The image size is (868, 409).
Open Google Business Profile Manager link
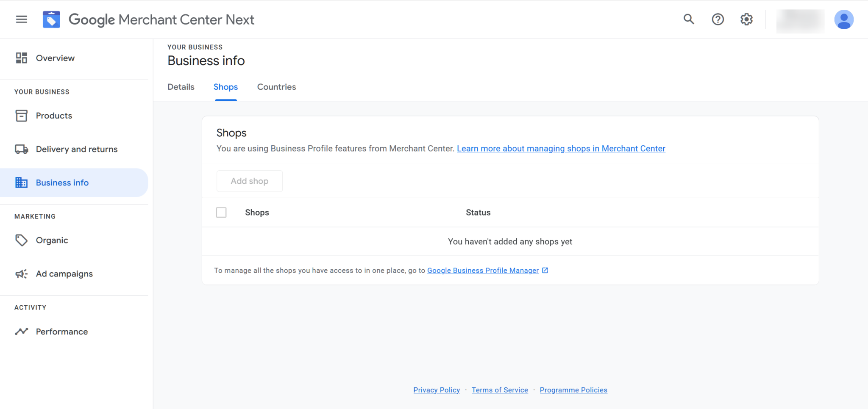[x=483, y=270]
